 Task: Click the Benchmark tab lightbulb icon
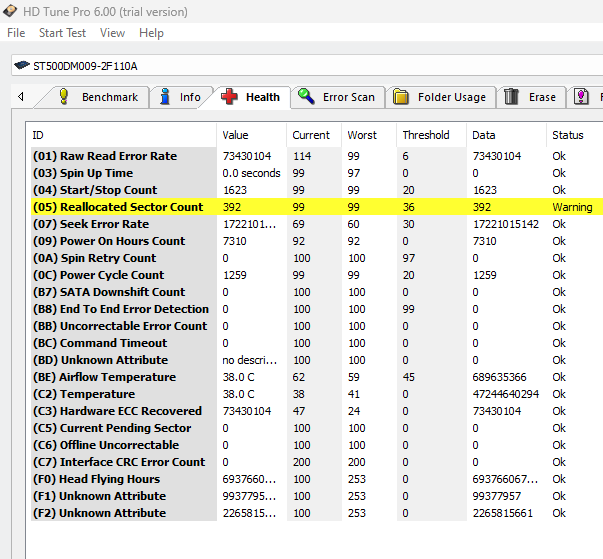[63, 96]
